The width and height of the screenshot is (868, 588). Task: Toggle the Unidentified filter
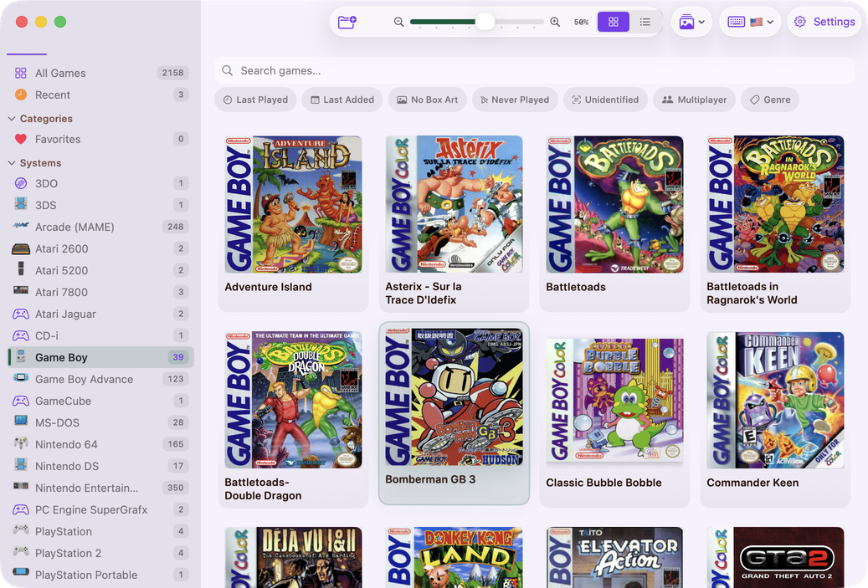[x=605, y=100]
